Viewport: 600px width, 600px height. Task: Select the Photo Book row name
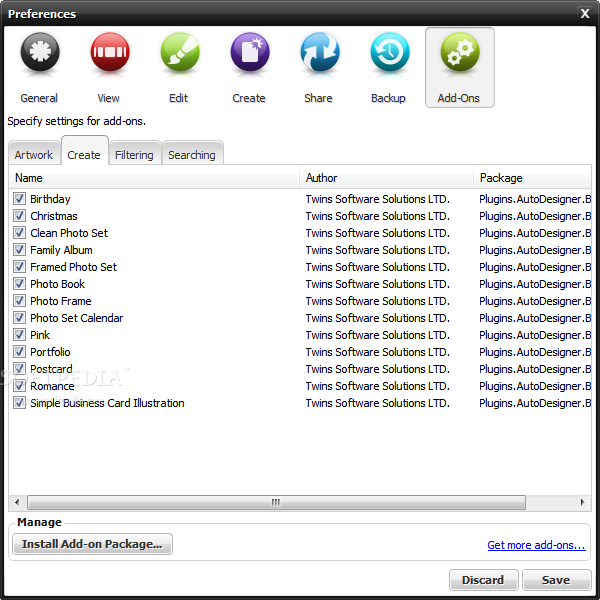pos(57,284)
